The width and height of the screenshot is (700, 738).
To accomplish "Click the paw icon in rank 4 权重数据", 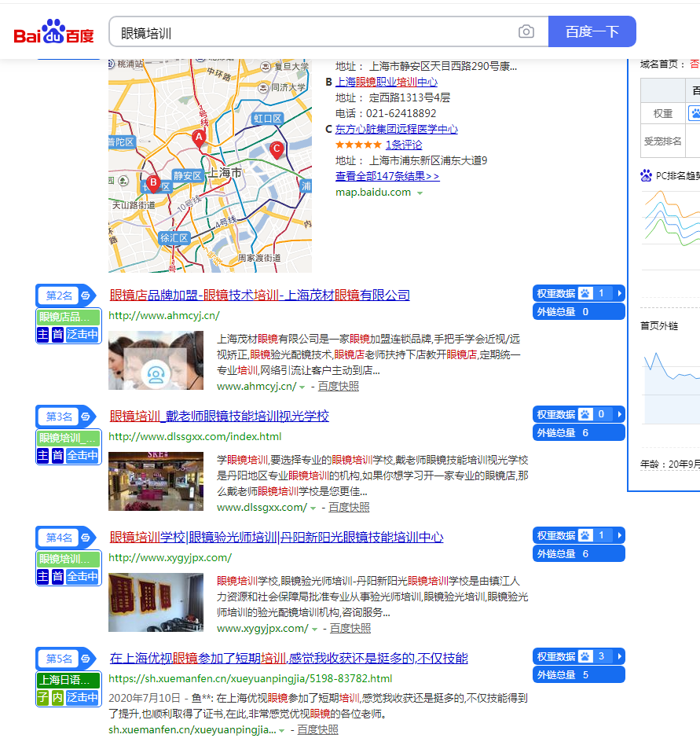I will tap(585, 535).
